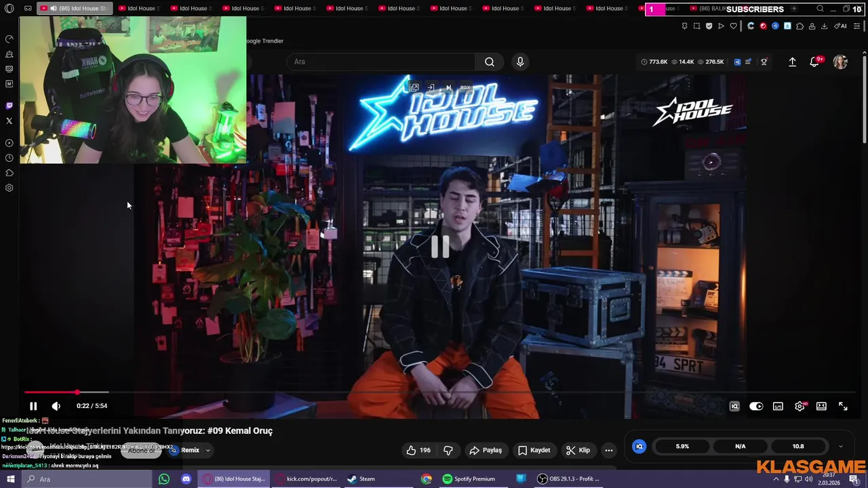Open Discord from the taskbar
Screen dimensions: 868x488
click(186, 479)
